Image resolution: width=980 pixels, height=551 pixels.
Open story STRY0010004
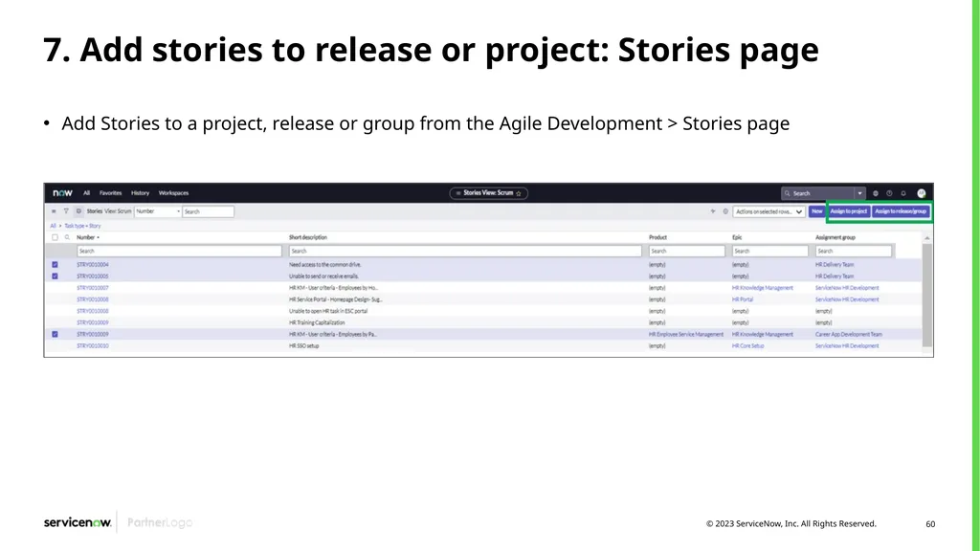(93, 265)
